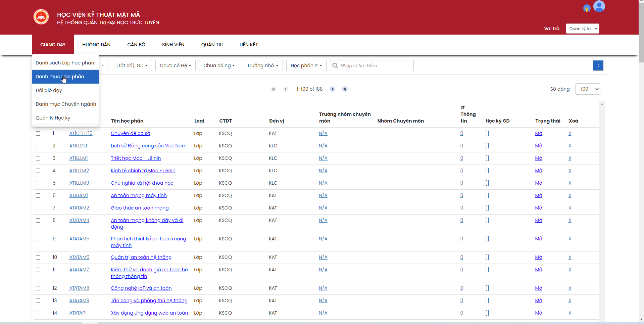This screenshot has width=644, height=324.
Task: Open the HƯỚNG DẪN menu
Action: [x=96, y=45]
